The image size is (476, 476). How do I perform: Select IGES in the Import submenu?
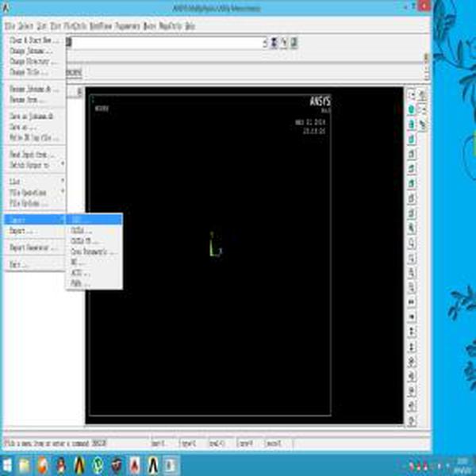coord(94,220)
